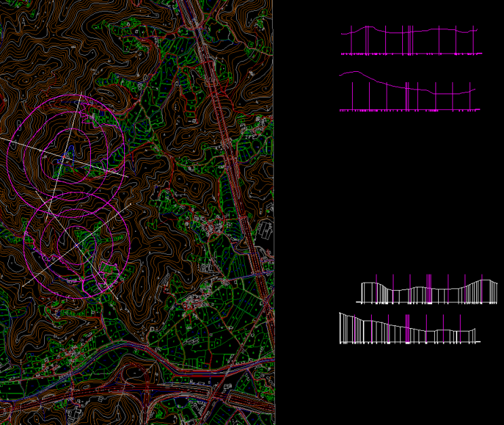Select the topmost magenta terrain profile curve

click(x=409, y=30)
